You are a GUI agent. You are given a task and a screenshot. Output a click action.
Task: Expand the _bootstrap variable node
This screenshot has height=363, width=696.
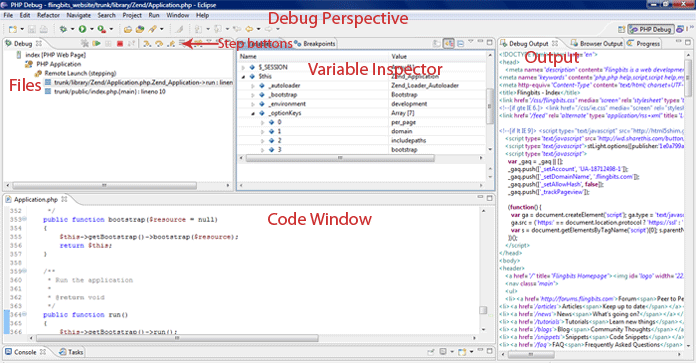pos(253,95)
